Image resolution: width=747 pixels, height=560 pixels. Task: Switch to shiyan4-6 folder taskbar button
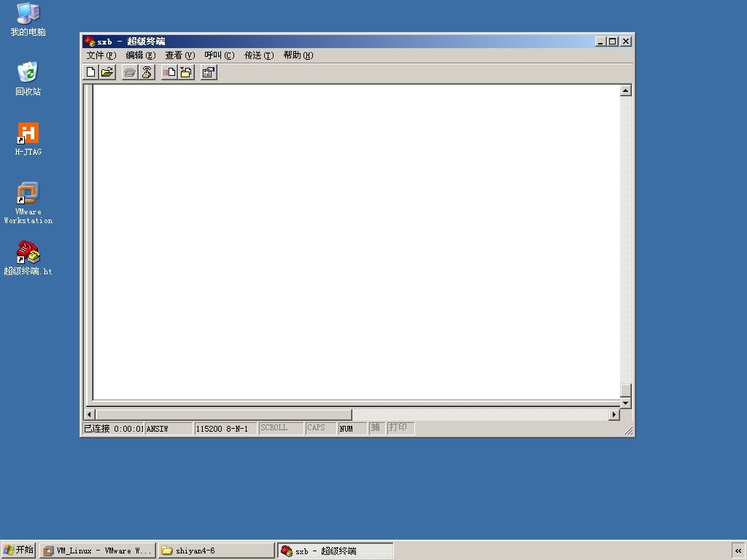tap(216, 551)
